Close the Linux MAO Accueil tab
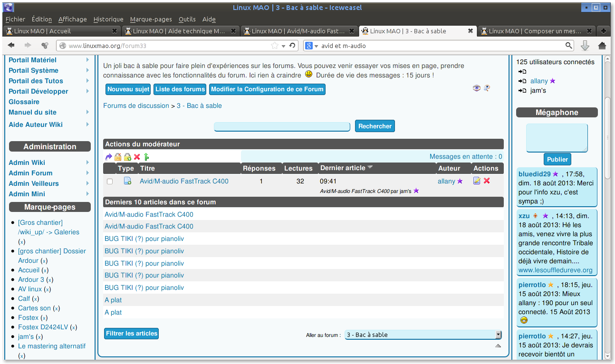This screenshot has width=615, height=364. point(115,31)
